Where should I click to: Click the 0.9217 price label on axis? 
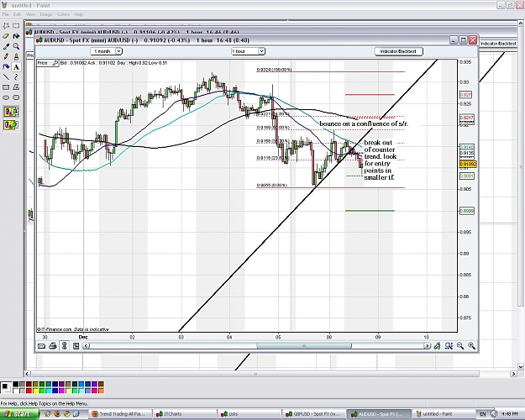point(466,118)
